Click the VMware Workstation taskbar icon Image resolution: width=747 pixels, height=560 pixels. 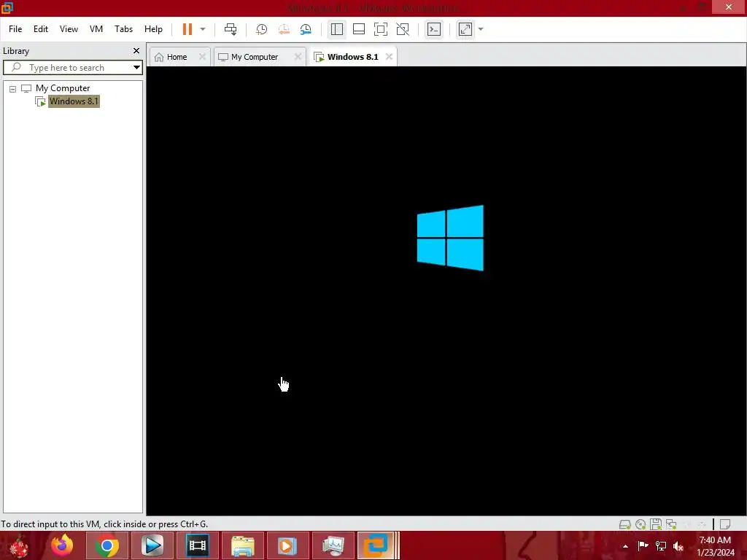[x=376, y=545]
